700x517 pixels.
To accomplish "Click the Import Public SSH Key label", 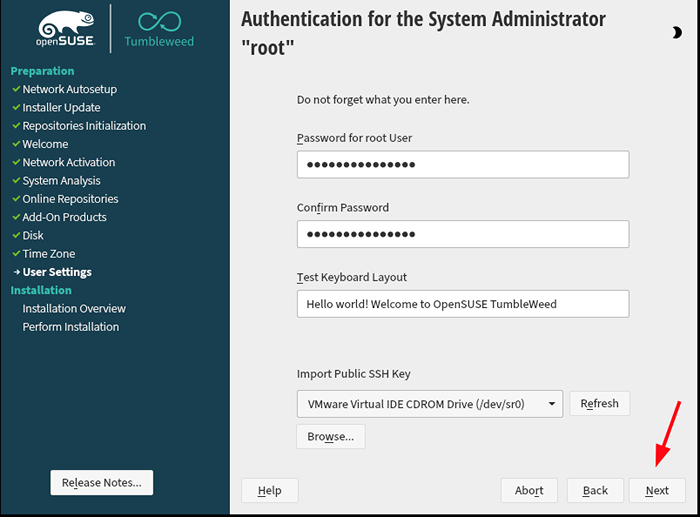I will (x=354, y=374).
